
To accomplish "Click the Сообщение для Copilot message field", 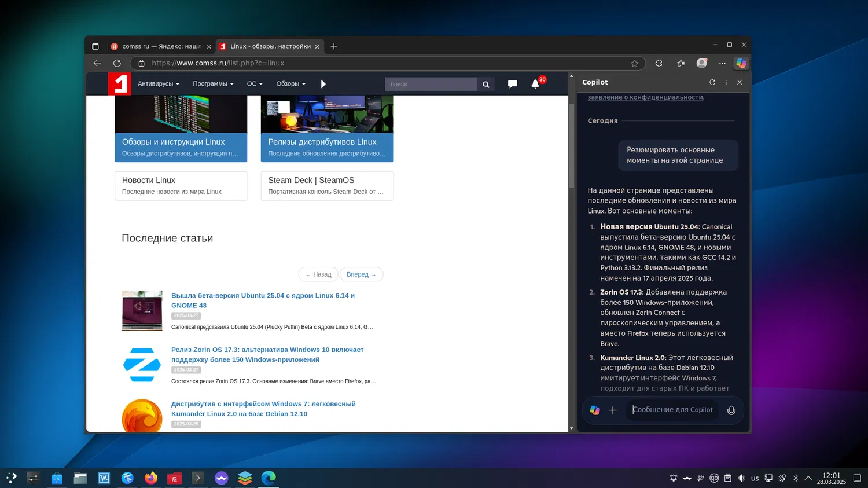I will tap(672, 410).
